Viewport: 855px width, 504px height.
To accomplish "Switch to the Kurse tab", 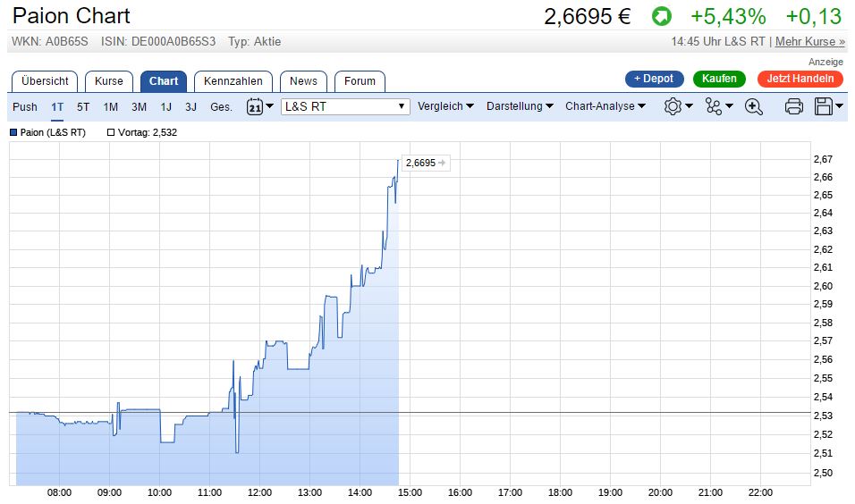I will click(109, 81).
